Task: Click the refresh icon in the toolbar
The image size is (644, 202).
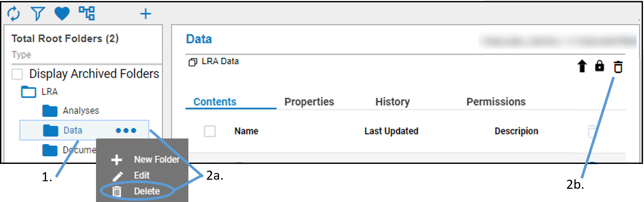Action: click(13, 13)
